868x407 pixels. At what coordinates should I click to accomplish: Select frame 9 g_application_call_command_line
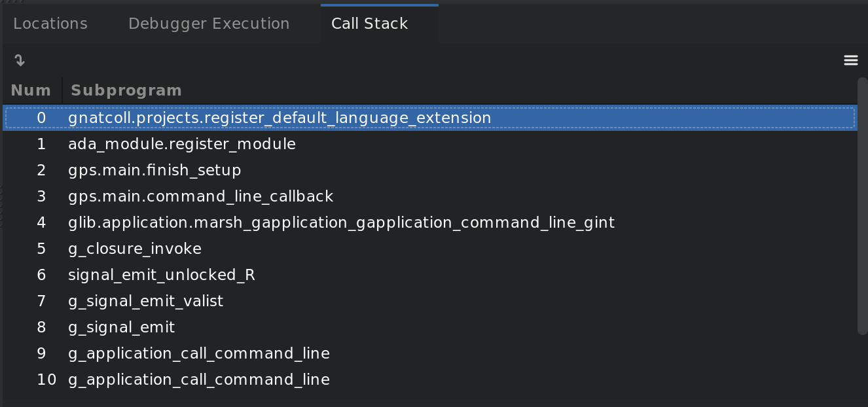click(429, 353)
